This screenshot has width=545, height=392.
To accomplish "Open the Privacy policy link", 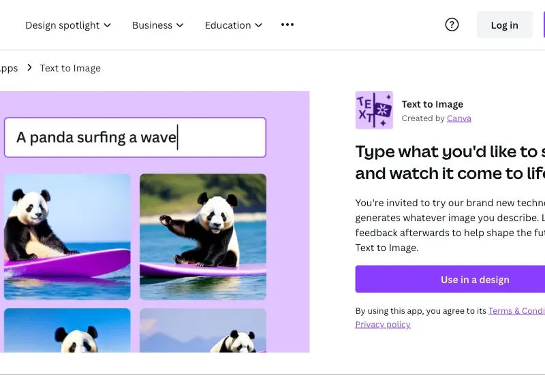I will coord(383,325).
